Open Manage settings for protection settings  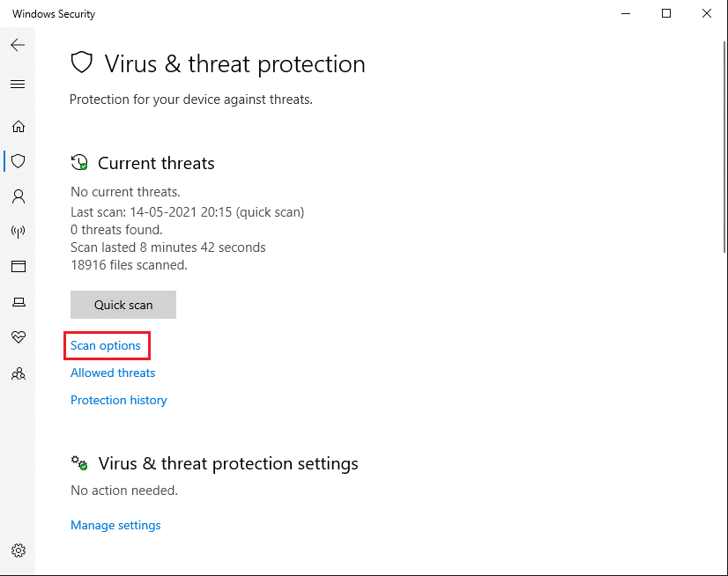coord(115,525)
